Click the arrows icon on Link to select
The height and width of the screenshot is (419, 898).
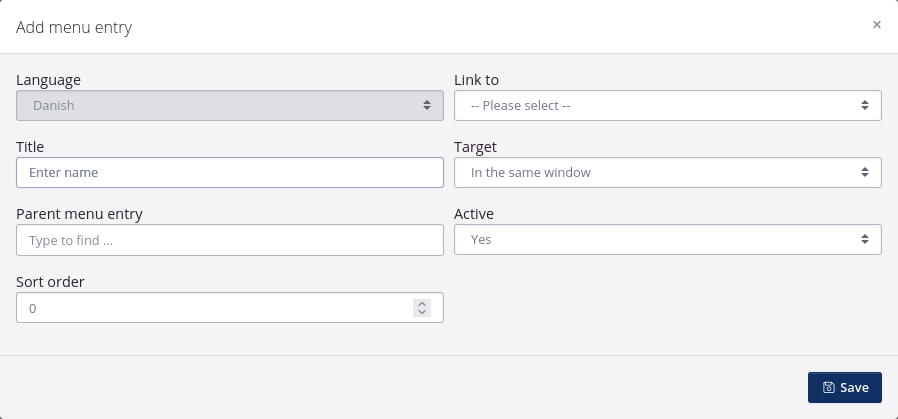click(865, 105)
